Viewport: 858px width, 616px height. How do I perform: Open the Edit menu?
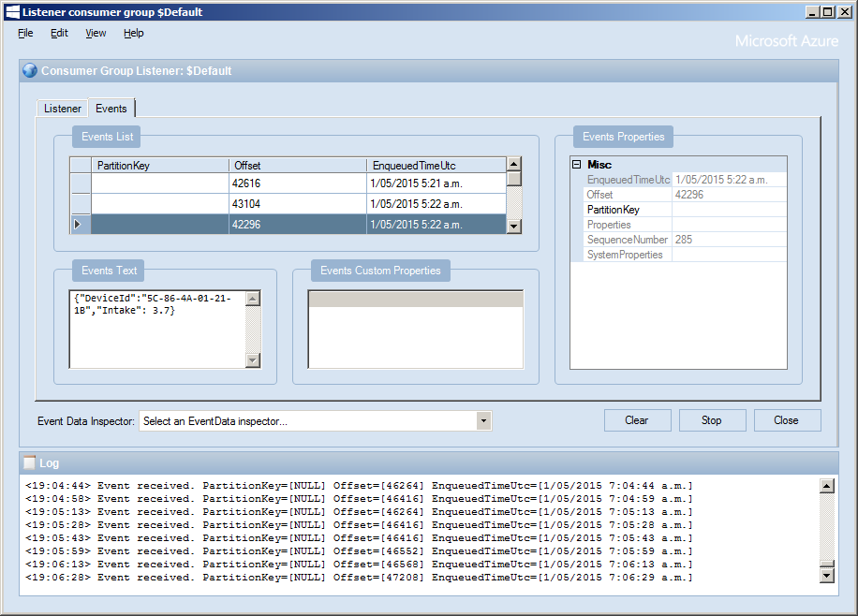59,33
